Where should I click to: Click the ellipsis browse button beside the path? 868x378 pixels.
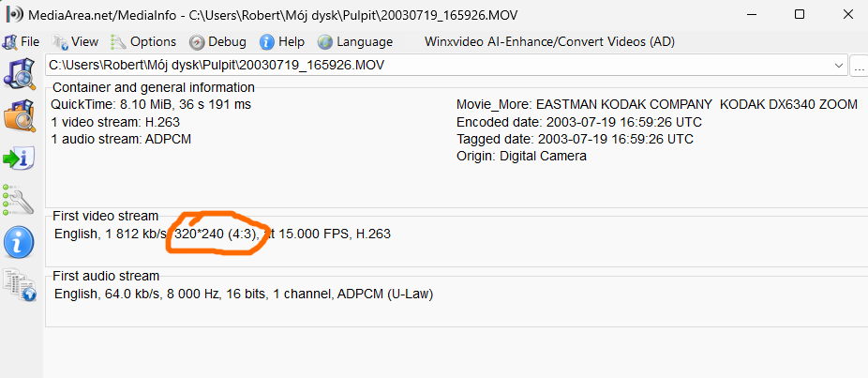click(859, 65)
